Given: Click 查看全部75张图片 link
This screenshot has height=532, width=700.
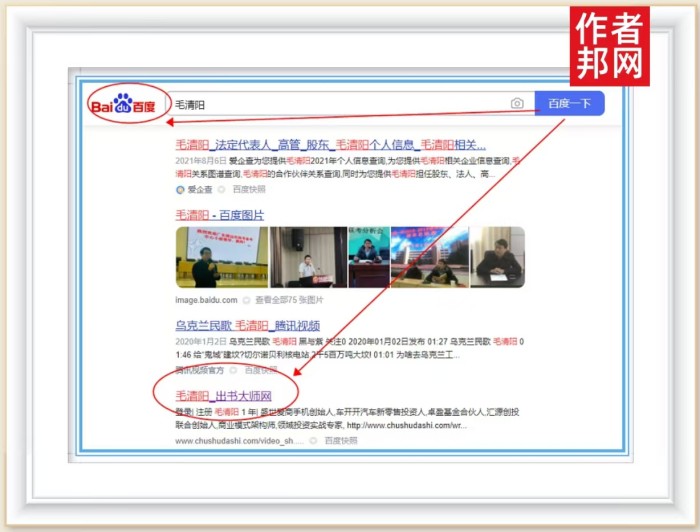Looking at the screenshot, I should (289, 299).
